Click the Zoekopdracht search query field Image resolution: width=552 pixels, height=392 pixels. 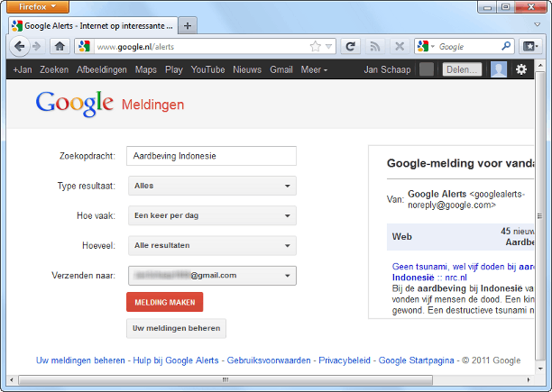[x=211, y=156]
